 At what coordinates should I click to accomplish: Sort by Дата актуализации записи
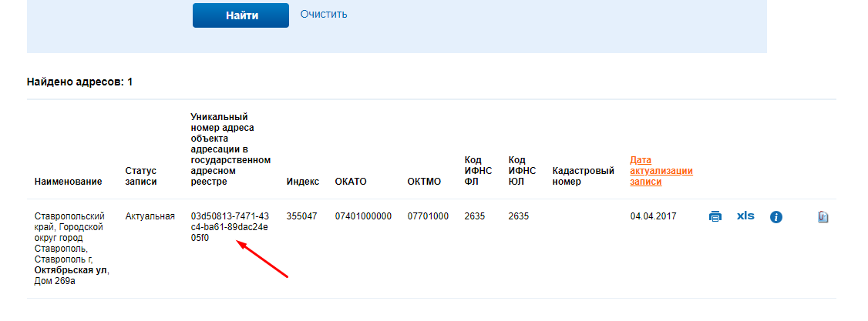tap(661, 171)
